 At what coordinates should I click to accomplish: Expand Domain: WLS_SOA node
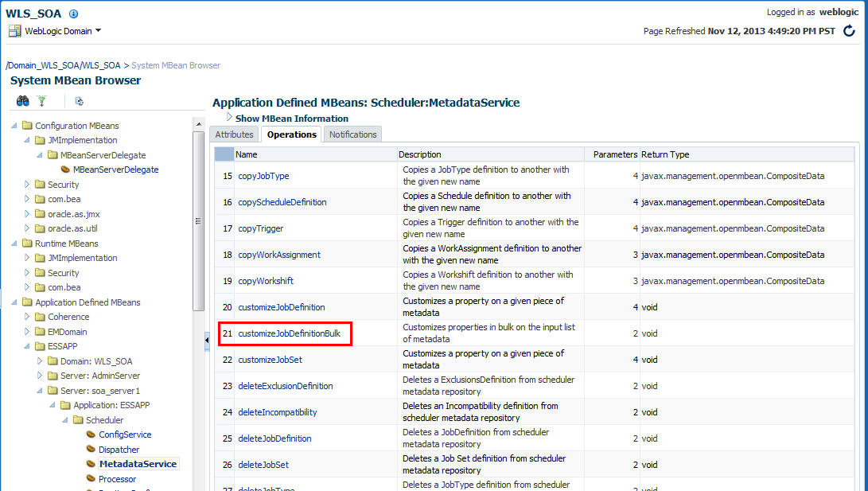39,361
